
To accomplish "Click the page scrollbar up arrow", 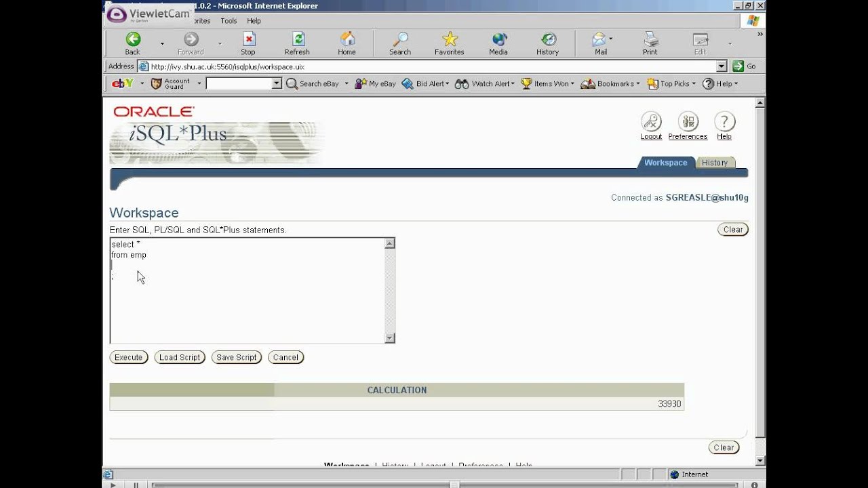I will pyautogui.click(x=760, y=103).
